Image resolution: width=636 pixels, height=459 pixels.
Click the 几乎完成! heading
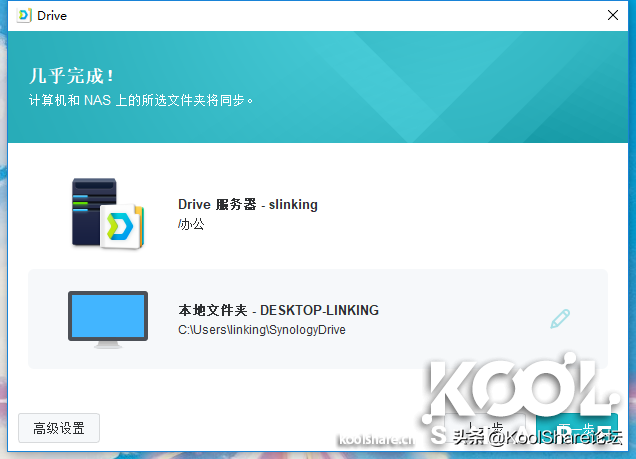(x=71, y=76)
